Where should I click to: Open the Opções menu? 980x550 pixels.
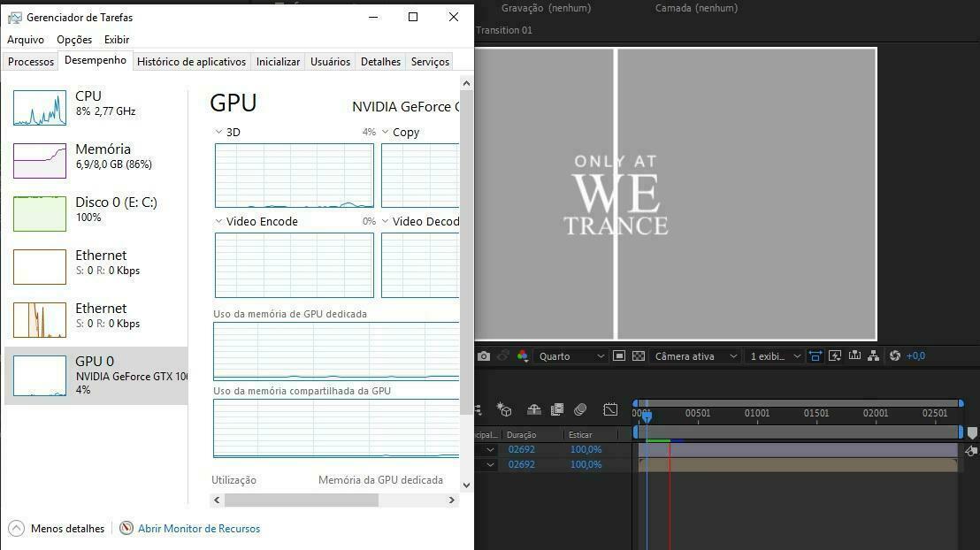click(74, 40)
